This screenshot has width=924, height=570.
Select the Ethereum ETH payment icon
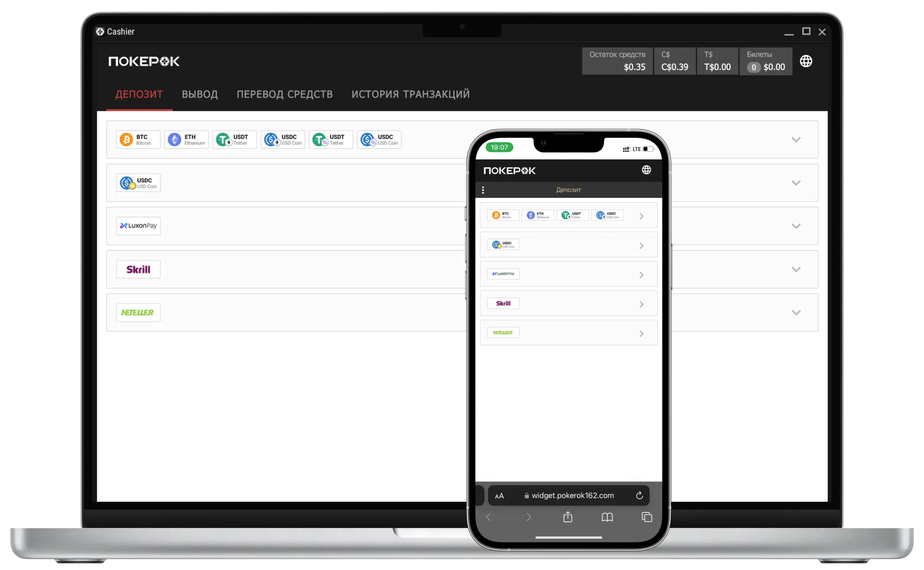pyautogui.click(x=186, y=139)
